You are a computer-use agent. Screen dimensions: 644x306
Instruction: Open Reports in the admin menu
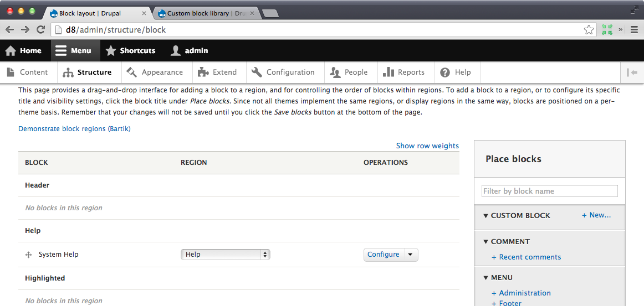(x=406, y=72)
